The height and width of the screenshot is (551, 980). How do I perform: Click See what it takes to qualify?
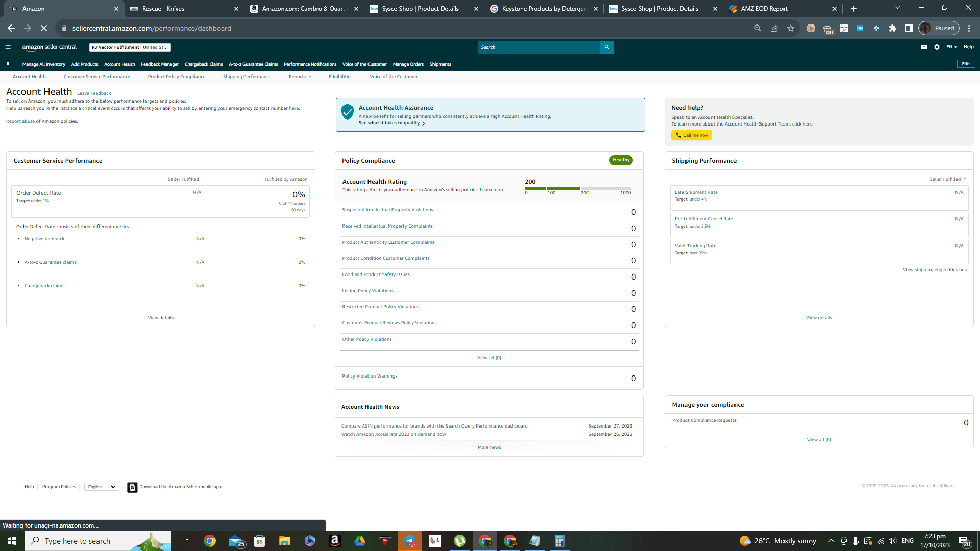pos(391,123)
